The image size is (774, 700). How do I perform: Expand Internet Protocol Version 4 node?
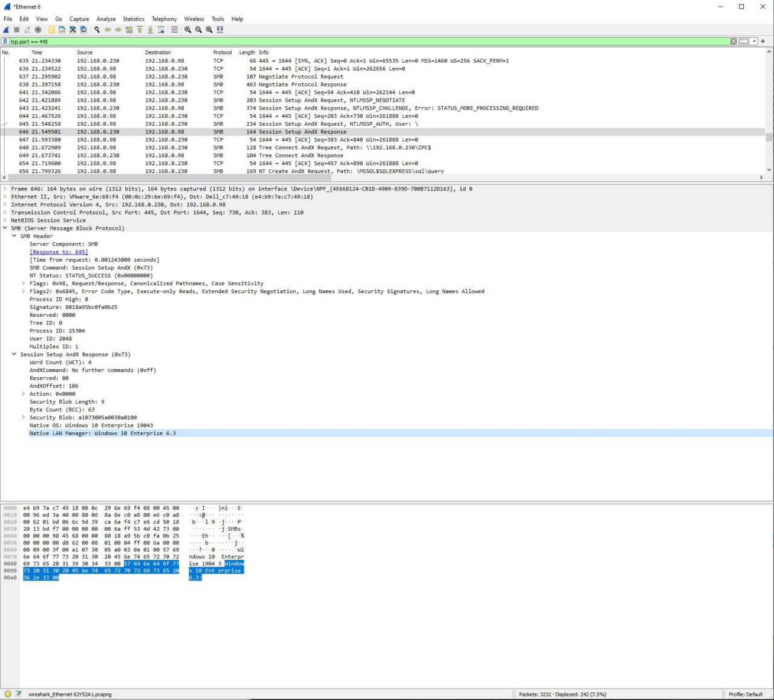[x=5, y=204]
